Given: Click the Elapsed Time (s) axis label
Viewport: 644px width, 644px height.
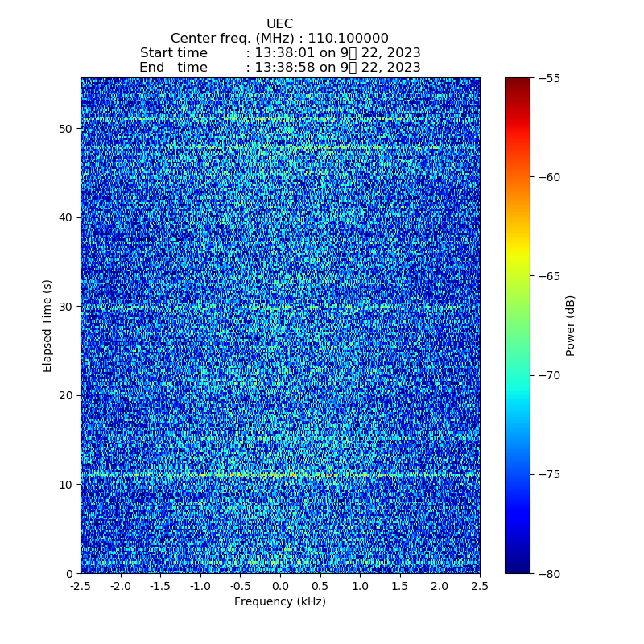Looking at the screenshot, I should pyautogui.click(x=47, y=325).
